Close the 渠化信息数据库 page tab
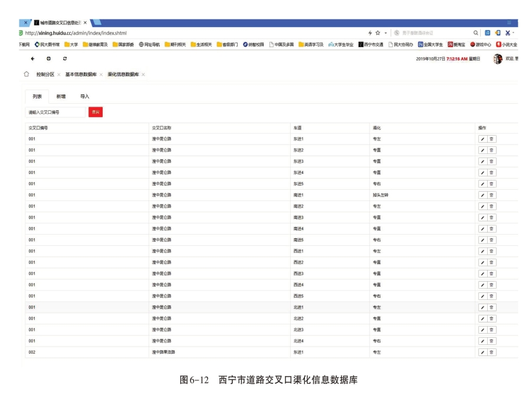The width and height of the screenshot is (532, 395). coord(143,75)
